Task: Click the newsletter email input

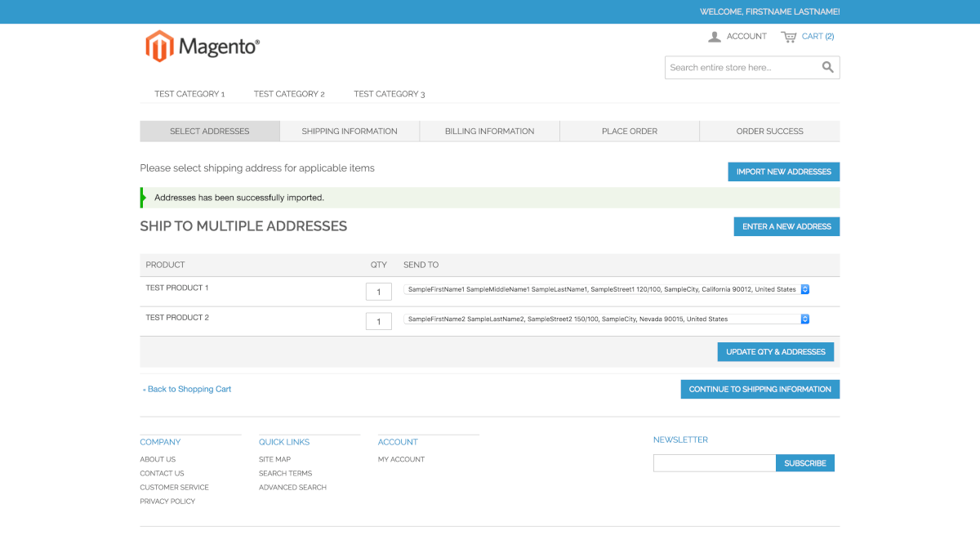Action: [714, 463]
